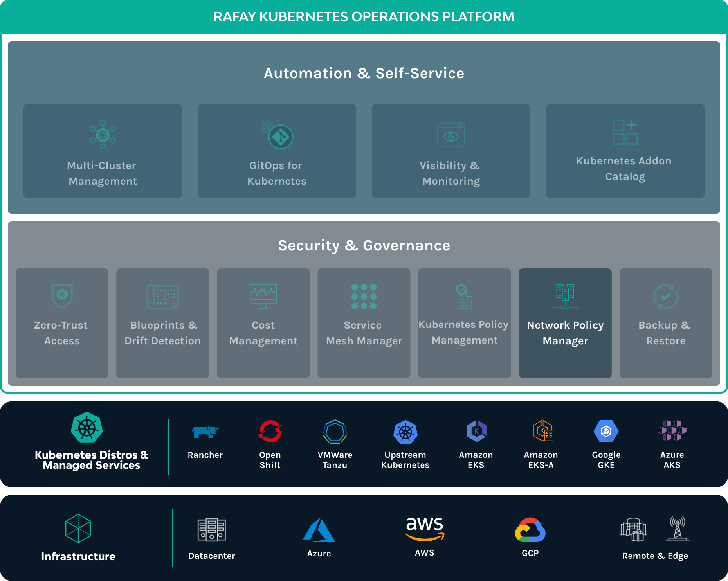Viewport: 728px width, 581px height.
Task: Click the Amazon EKS-A orange logo
Action: [543, 431]
